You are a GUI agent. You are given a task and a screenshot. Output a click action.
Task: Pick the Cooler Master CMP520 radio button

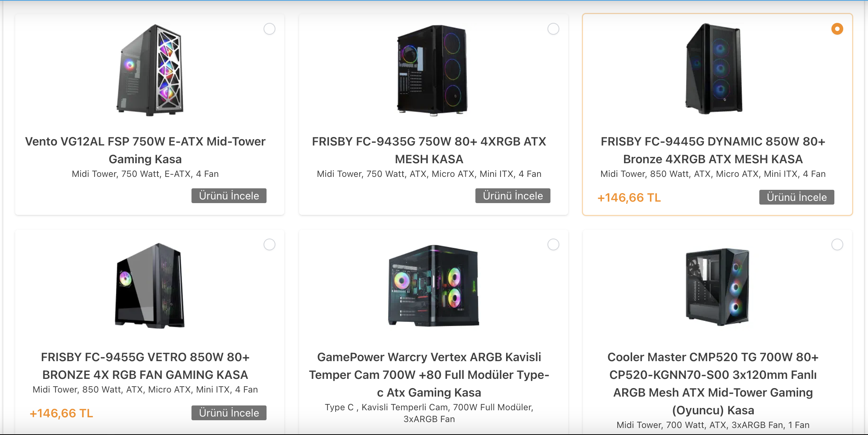837,244
